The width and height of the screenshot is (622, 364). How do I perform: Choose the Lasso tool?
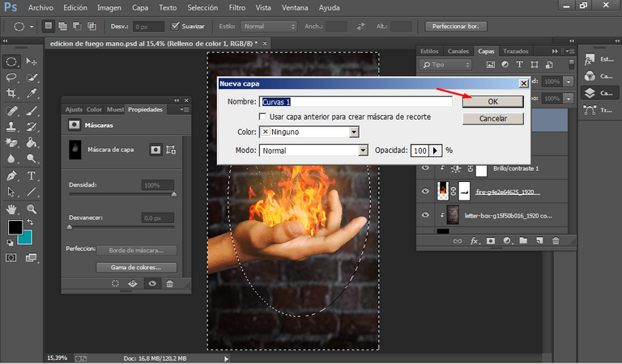(11, 77)
